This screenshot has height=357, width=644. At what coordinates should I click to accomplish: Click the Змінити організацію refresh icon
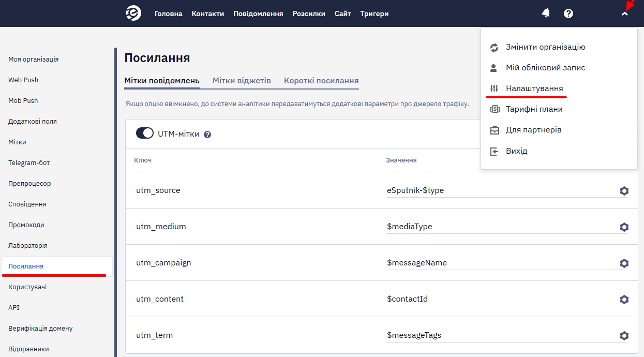(494, 47)
